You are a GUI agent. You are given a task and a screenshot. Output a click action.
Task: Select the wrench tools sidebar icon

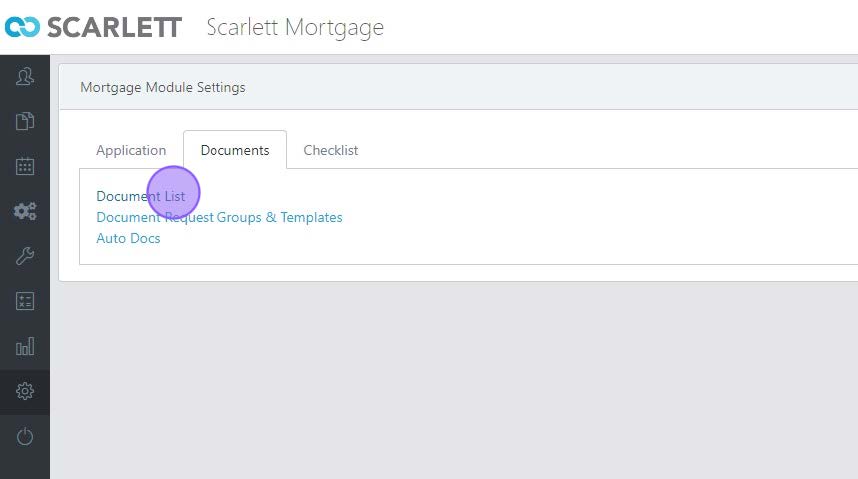point(25,256)
